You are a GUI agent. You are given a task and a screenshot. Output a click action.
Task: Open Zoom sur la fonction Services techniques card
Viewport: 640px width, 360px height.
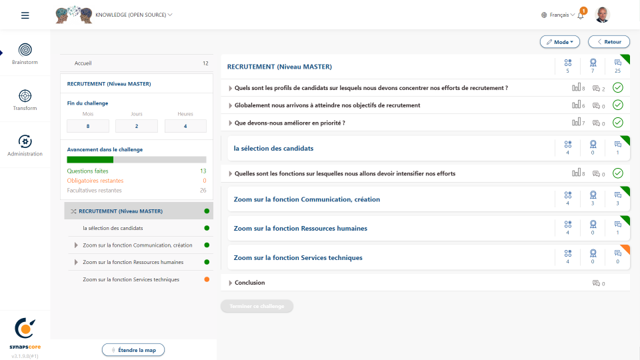coord(298,258)
